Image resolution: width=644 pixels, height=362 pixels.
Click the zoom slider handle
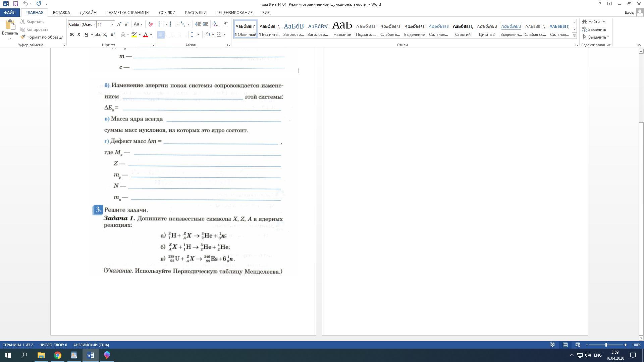(606, 345)
